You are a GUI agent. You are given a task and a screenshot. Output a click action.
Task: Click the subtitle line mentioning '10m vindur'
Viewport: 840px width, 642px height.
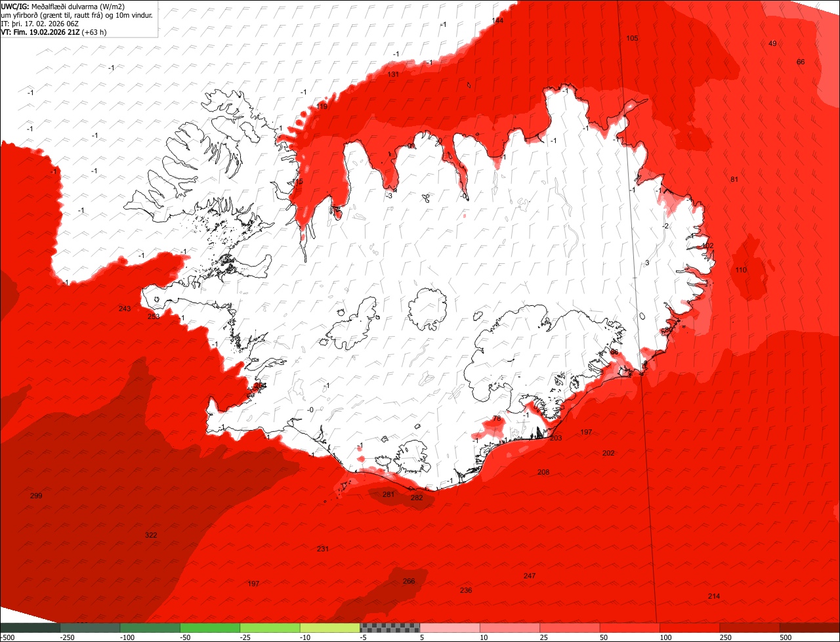click(x=77, y=15)
